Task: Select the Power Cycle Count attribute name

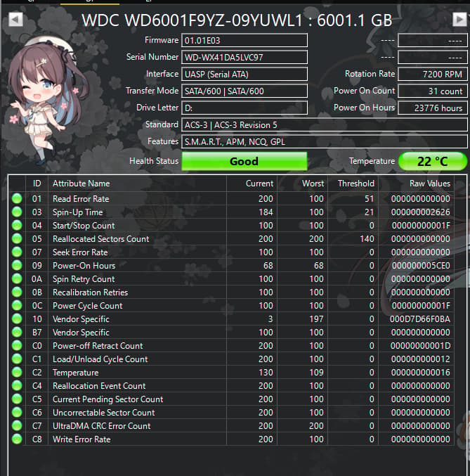Action: [x=88, y=306]
